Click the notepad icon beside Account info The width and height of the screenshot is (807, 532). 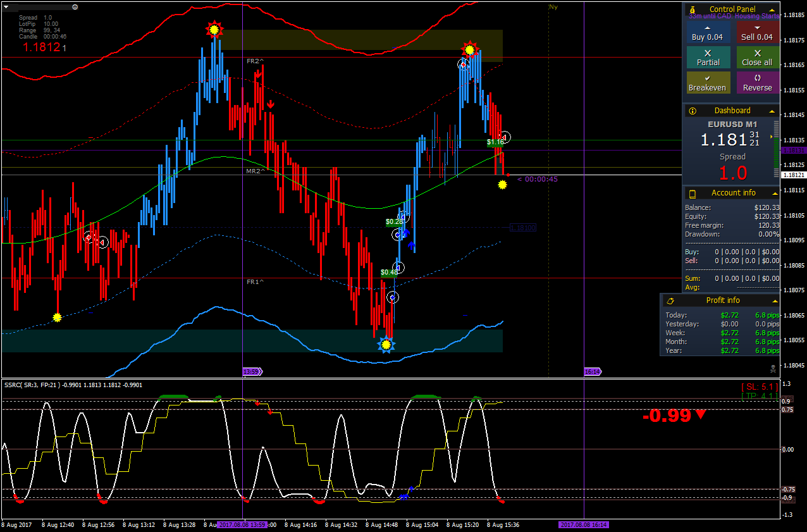693,193
